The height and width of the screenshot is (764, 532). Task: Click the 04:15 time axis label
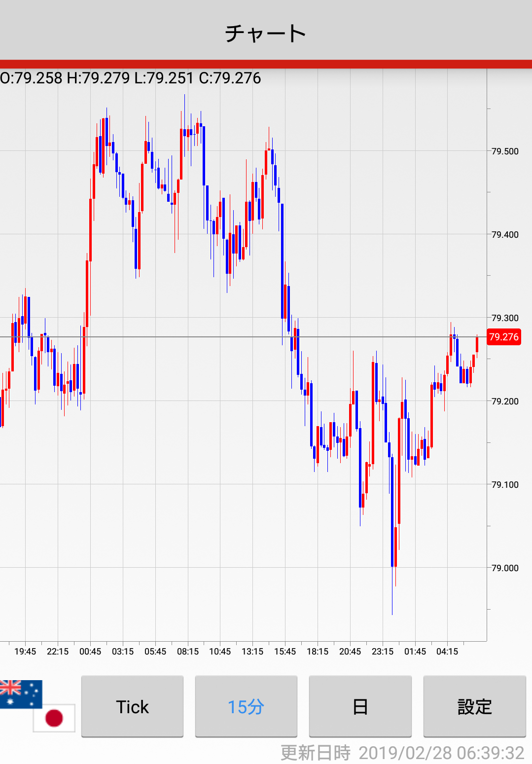pos(447,652)
